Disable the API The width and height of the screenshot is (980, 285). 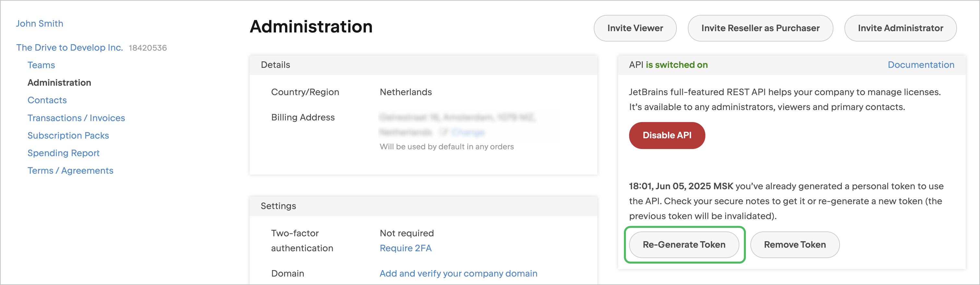point(666,135)
